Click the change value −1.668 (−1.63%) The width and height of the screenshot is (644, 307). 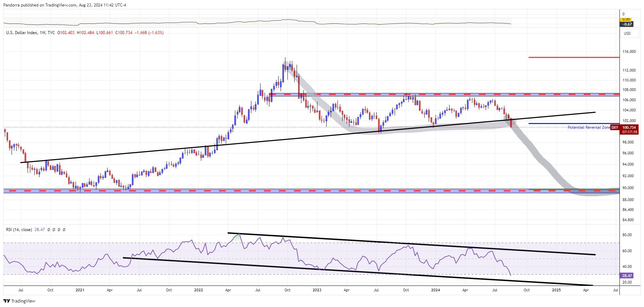tap(149, 33)
